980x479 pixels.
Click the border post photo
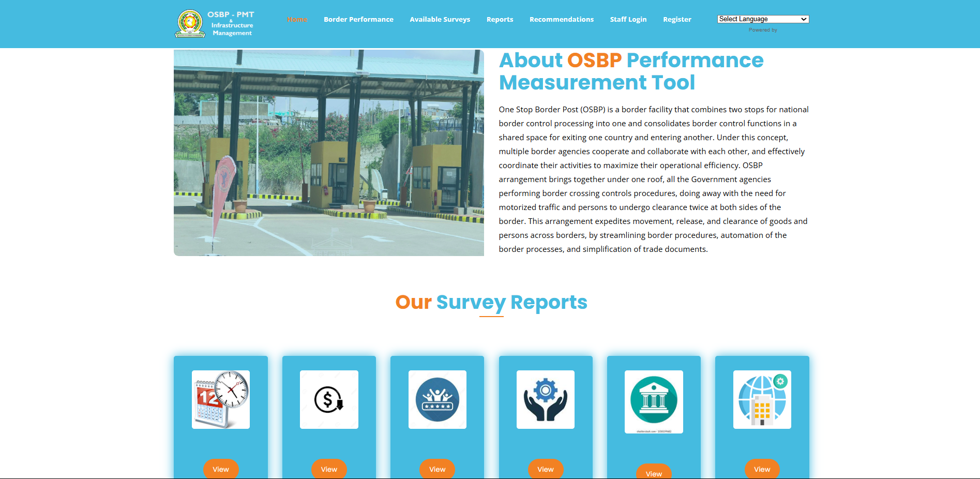[328, 153]
